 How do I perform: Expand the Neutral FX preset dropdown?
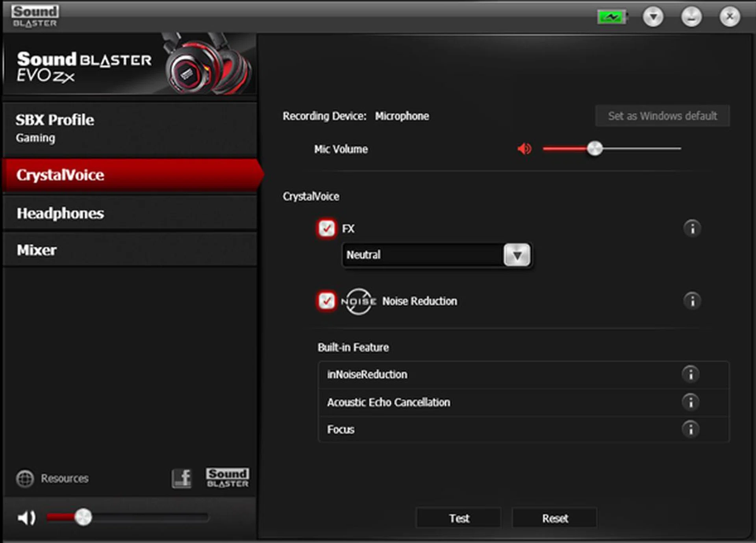click(x=517, y=255)
